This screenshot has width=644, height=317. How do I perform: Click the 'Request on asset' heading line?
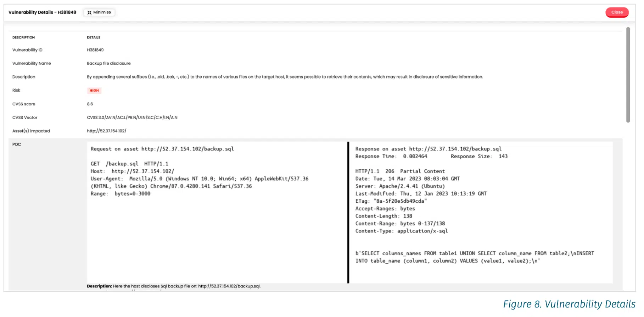tap(162, 149)
